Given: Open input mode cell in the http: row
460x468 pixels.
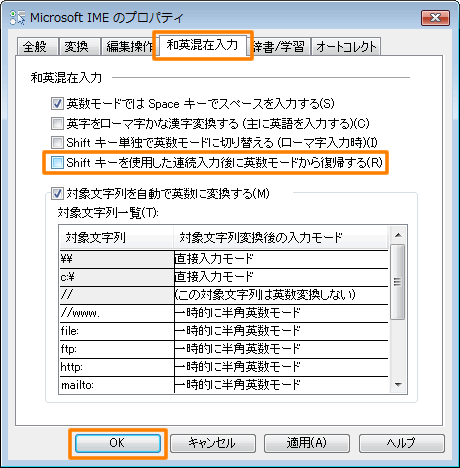Looking at the screenshot, I should 281,367.
